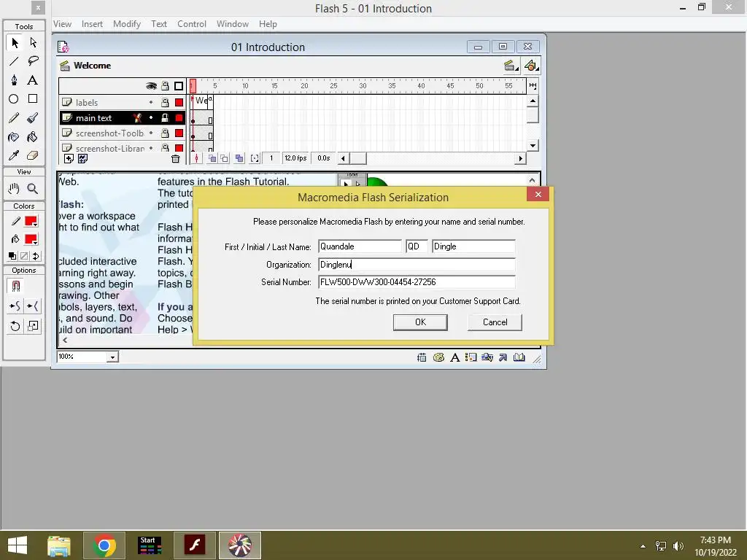This screenshot has width=747, height=560.
Task: Toggle visibility dot of labels layer
Action: coord(151,102)
